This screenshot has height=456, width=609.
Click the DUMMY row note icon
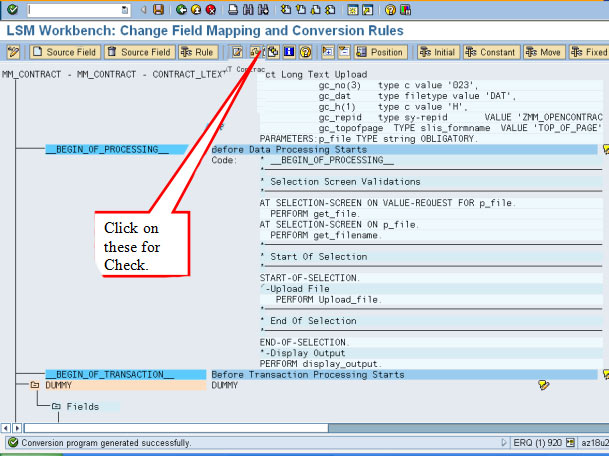[544, 385]
